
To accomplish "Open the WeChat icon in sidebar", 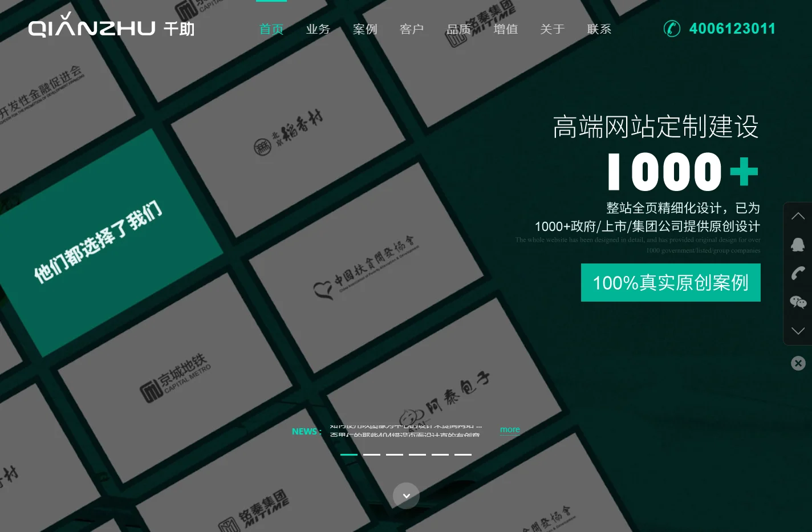I will click(798, 302).
